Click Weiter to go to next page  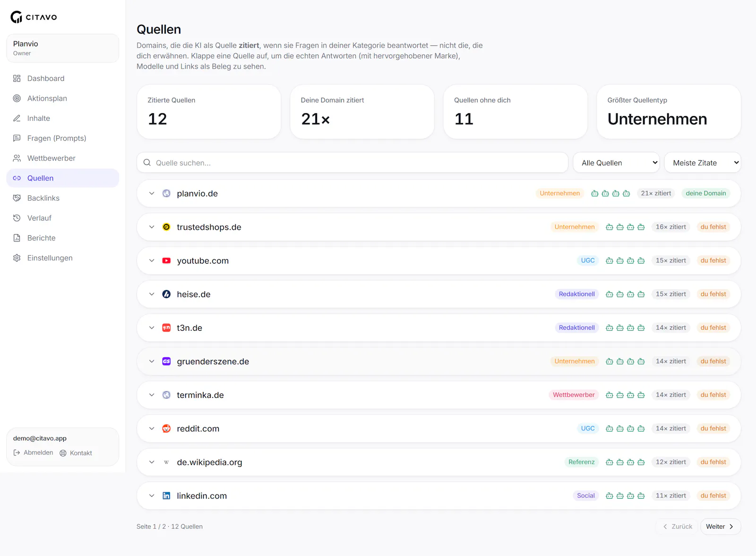[721, 526]
